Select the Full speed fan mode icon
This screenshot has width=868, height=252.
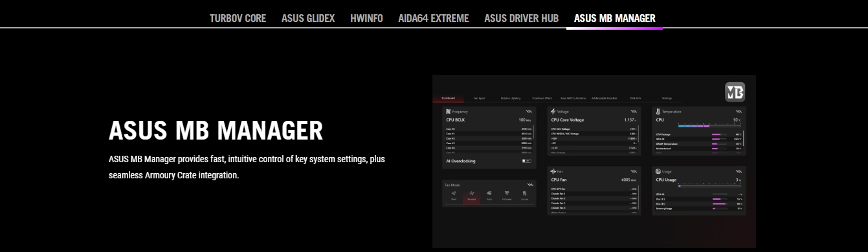pyautogui.click(x=507, y=194)
